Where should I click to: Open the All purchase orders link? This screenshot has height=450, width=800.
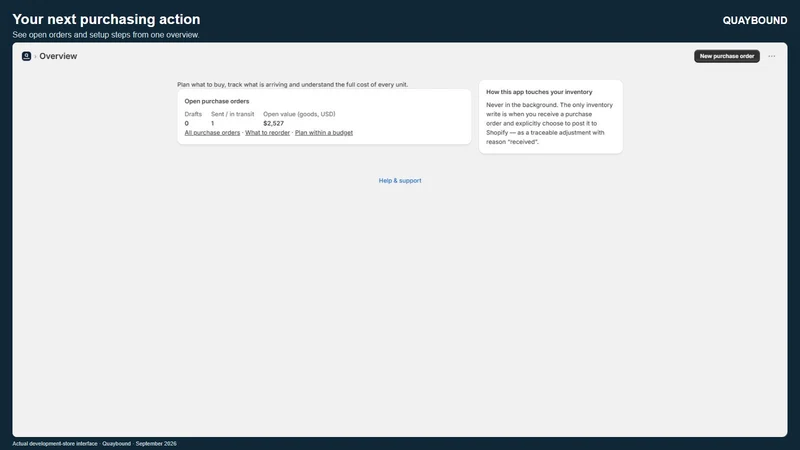[x=212, y=133]
